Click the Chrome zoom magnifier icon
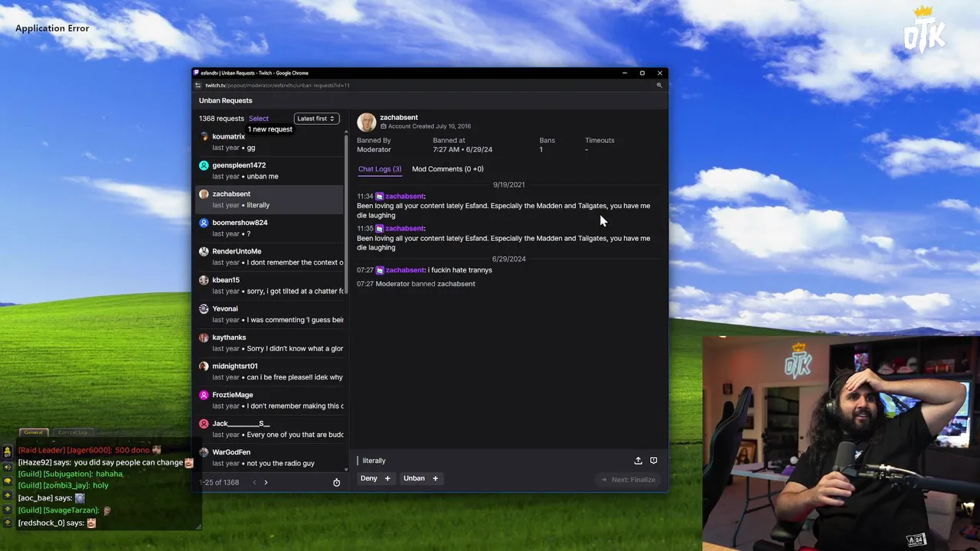 [659, 86]
